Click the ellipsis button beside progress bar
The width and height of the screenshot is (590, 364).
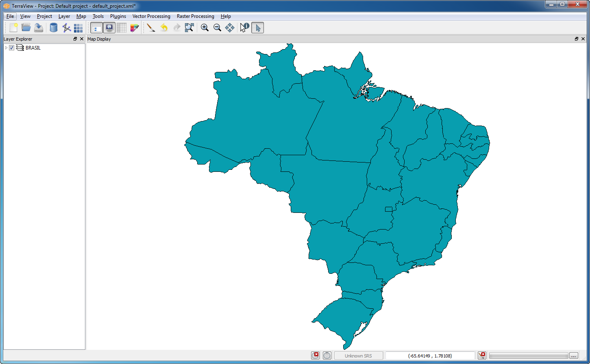[x=573, y=356]
